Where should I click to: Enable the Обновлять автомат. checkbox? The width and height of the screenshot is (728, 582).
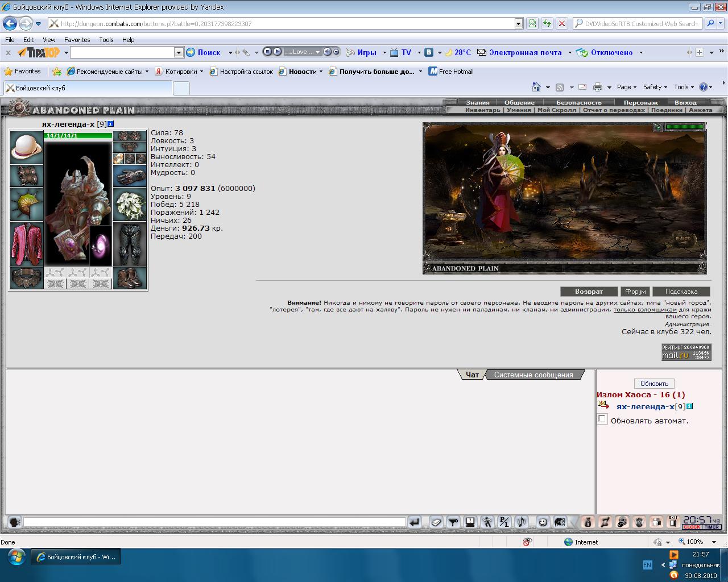(x=602, y=419)
